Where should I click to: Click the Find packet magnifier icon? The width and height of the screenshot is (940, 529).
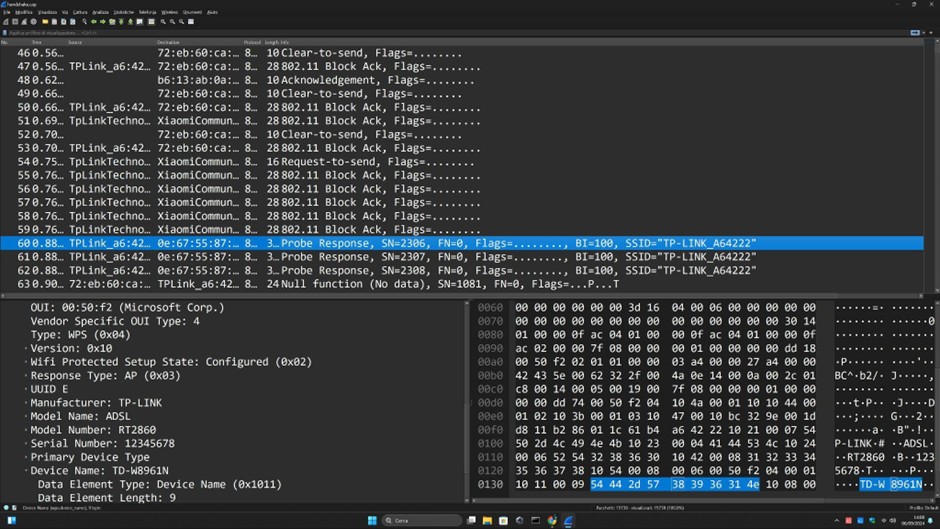(x=83, y=21)
